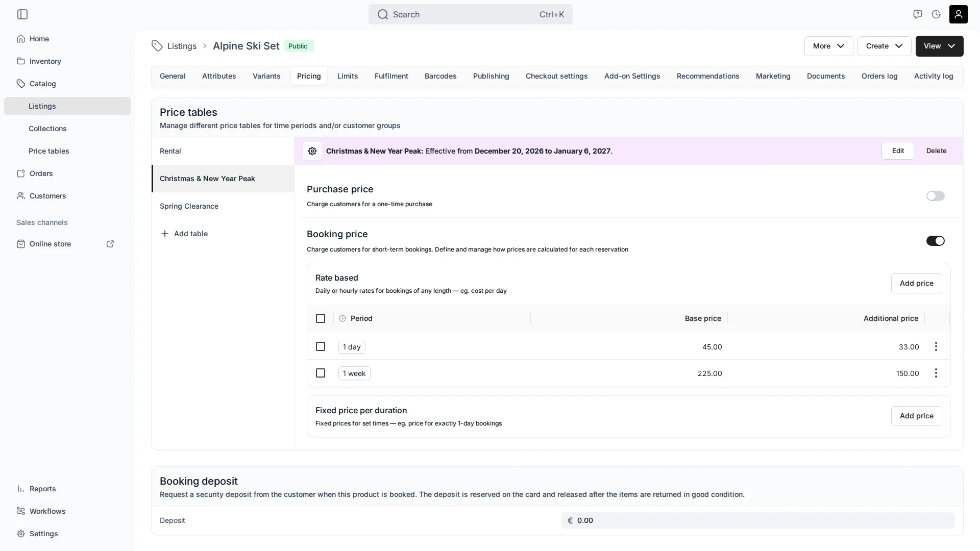Open Online store external link icon
Screen dimensions: 980x551
pos(110,244)
